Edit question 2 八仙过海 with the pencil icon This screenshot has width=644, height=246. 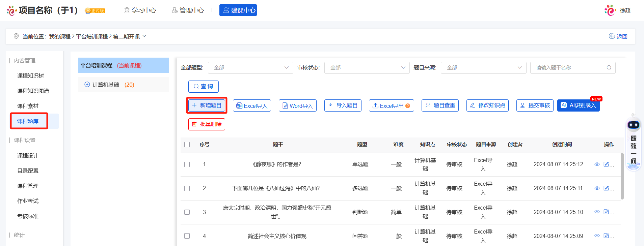(x=606, y=188)
